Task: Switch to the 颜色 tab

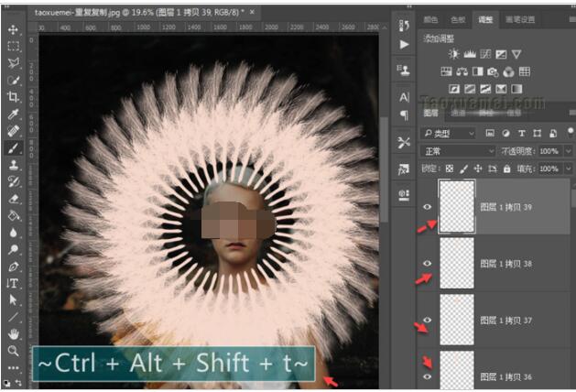Action: (x=431, y=19)
